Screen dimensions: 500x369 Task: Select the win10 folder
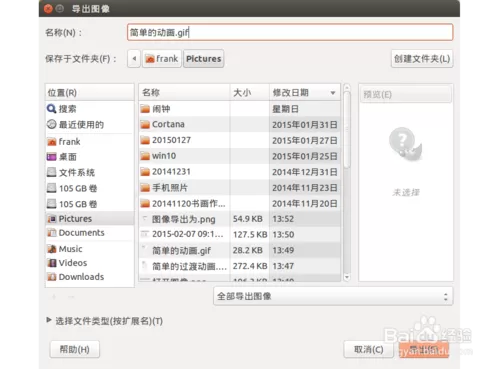[x=240, y=156]
